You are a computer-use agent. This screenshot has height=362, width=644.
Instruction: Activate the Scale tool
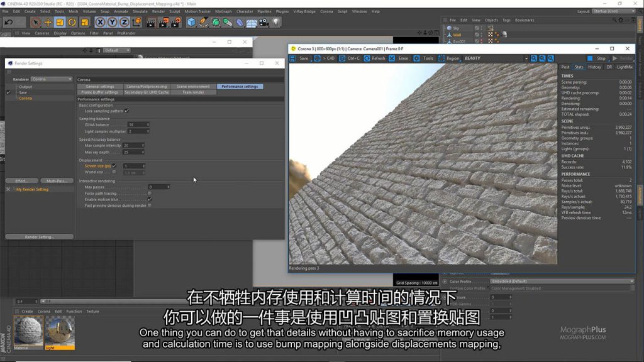click(x=60, y=22)
